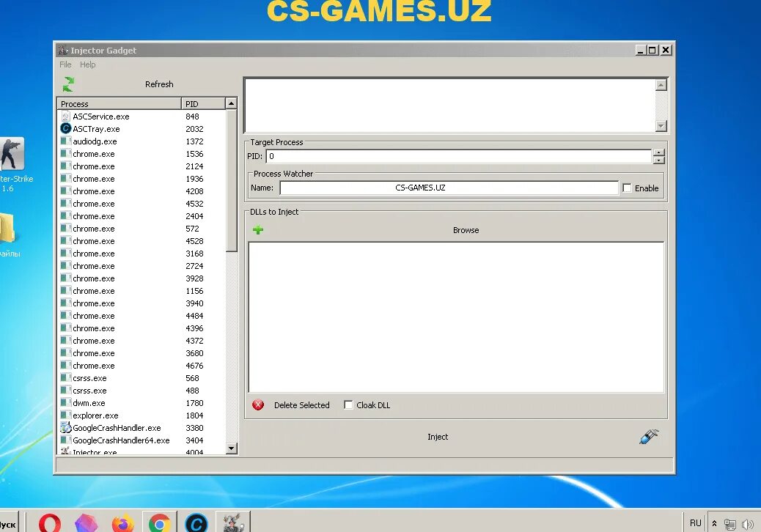Click log box scroll up arrow
The image size is (761, 532).
(x=661, y=85)
